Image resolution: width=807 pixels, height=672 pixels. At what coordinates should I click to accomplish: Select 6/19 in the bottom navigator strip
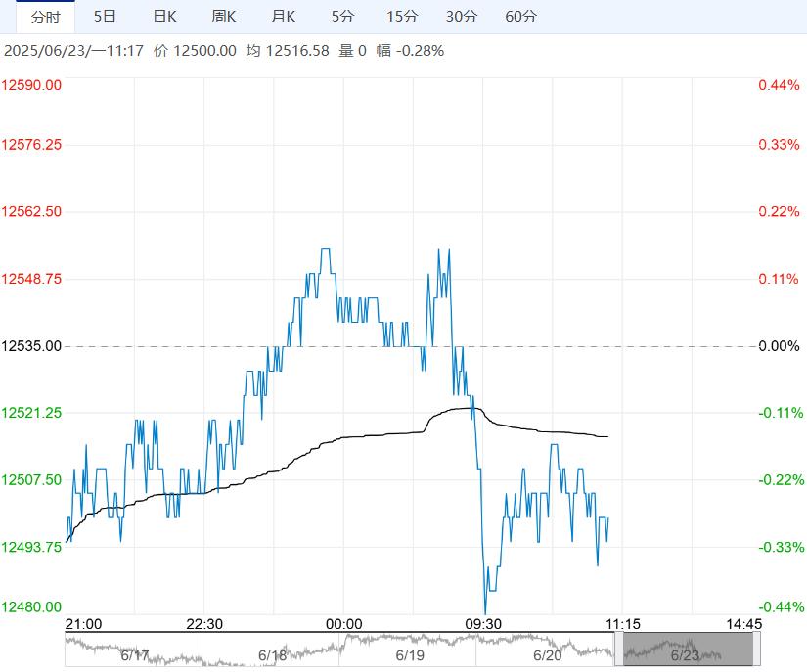(x=409, y=654)
